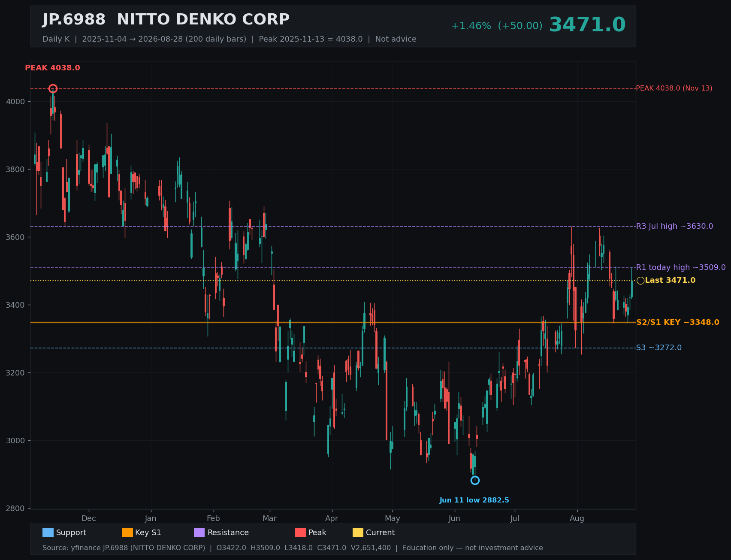This screenshot has width=731, height=560.
Task: Click the 3600 price axis label
Action: 15,237
